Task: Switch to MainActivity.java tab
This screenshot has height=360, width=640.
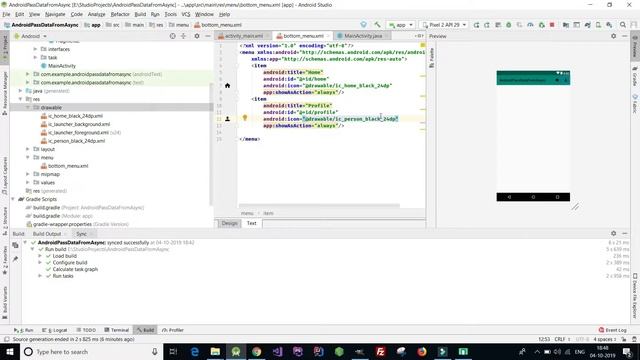Action: [363, 36]
